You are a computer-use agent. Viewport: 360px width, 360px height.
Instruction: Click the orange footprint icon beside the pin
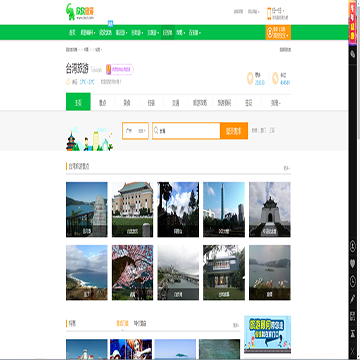[275, 78]
